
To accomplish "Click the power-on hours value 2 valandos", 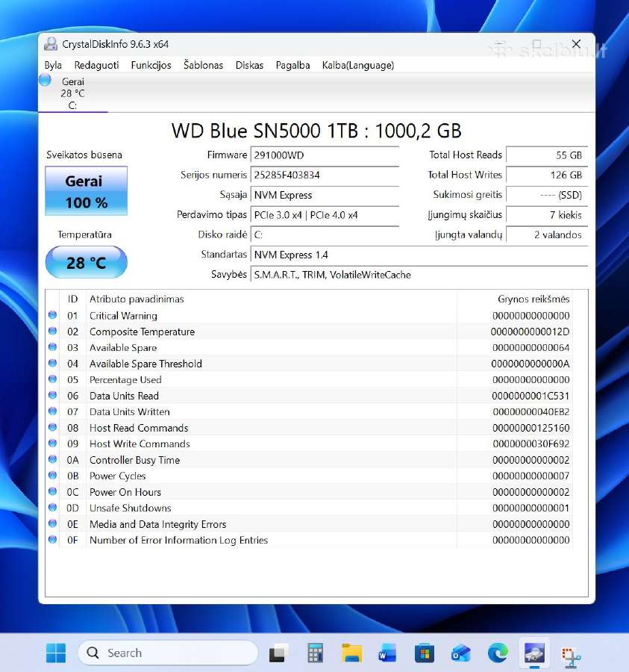I will tap(547, 235).
